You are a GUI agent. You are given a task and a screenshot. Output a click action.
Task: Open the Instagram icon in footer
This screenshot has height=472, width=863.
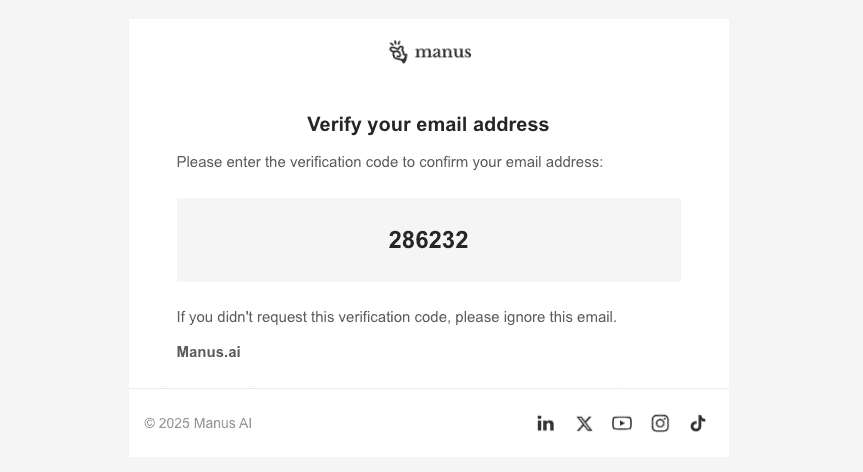[x=660, y=423]
